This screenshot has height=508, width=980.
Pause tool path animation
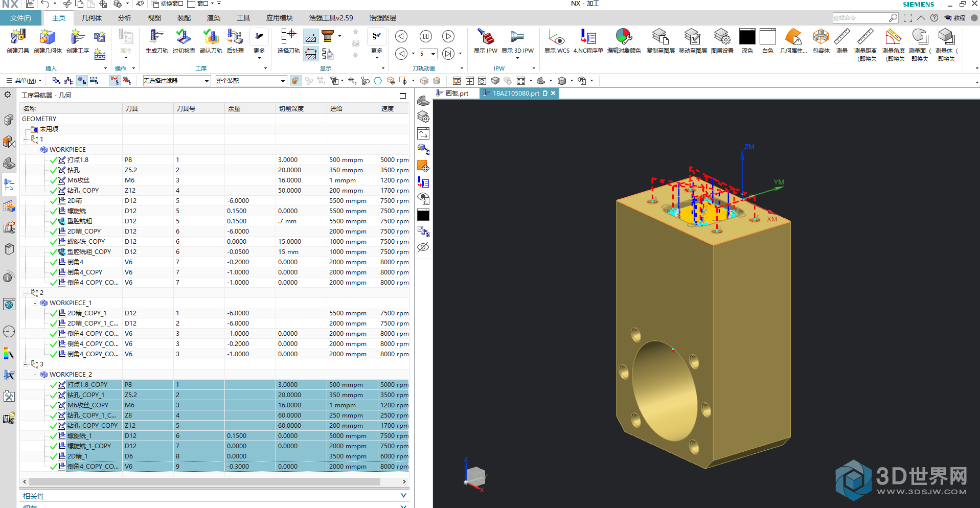tap(425, 36)
